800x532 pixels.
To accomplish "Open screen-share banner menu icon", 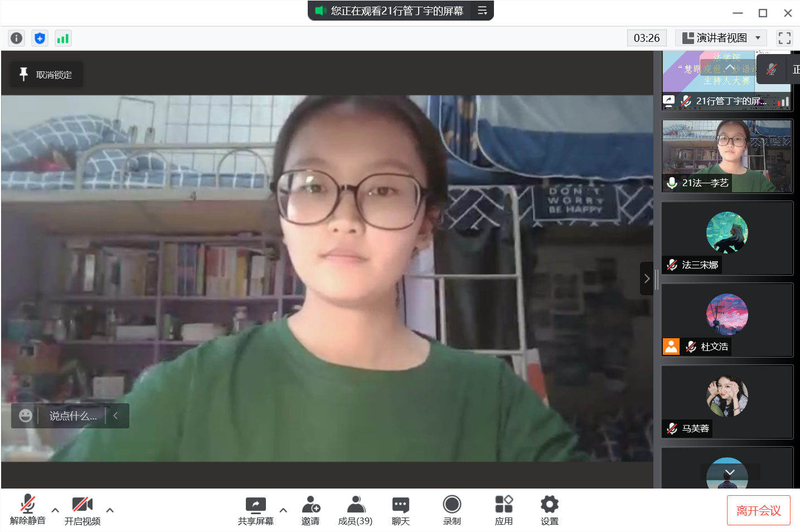I will tap(482, 11).
